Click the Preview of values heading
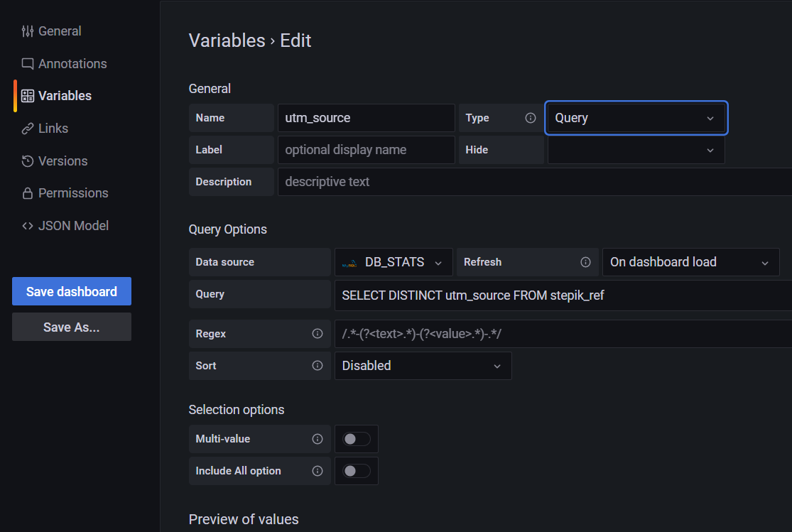Screen dimensions: 792x532 point(244,519)
